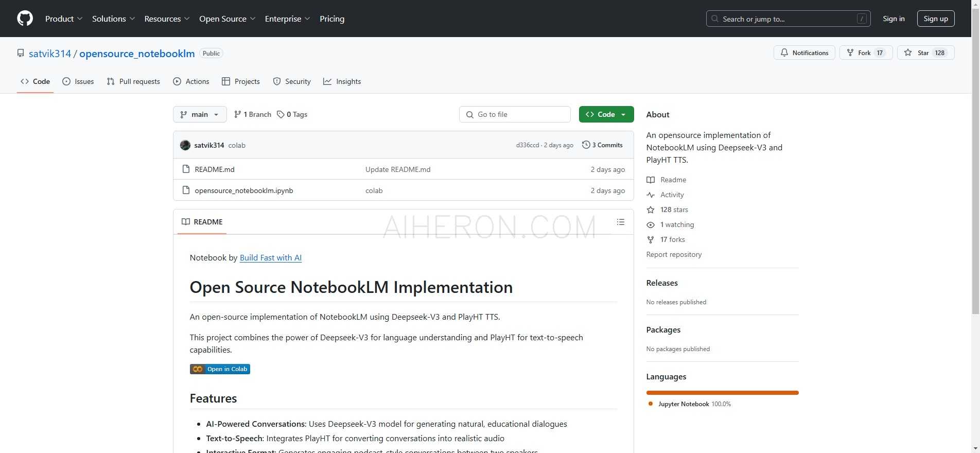980x453 pixels.
Task: Select the README tab header
Action: click(x=202, y=222)
